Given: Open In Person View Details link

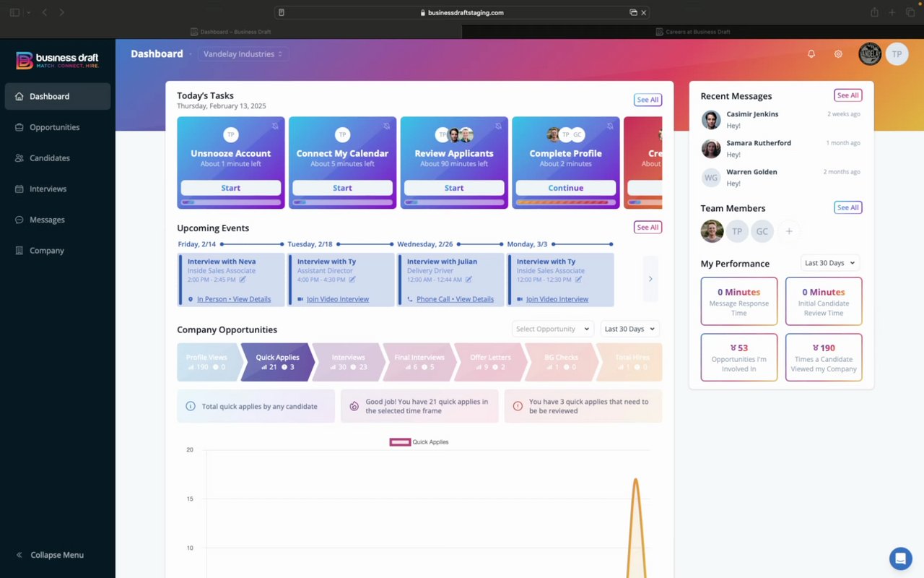Looking at the screenshot, I should 234,299.
